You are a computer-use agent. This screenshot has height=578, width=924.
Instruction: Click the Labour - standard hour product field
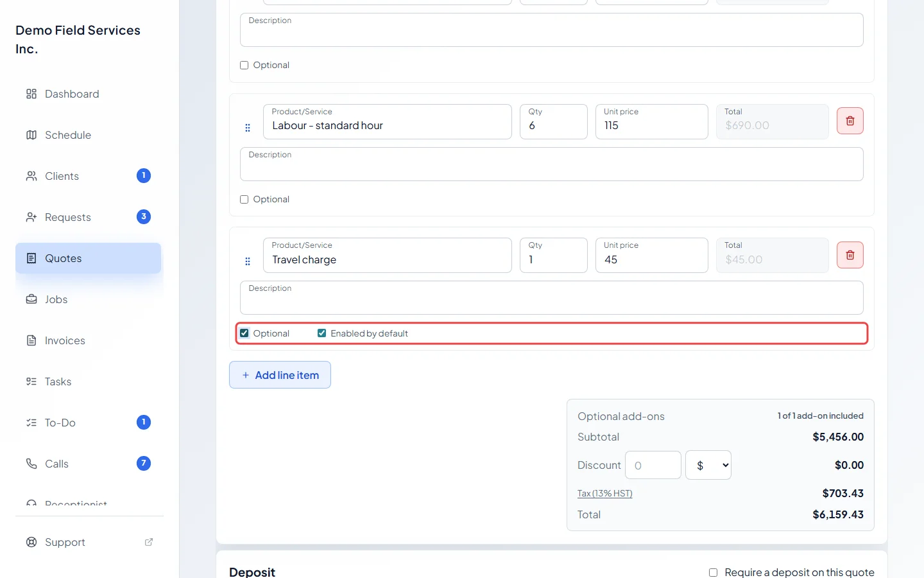tap(388, 121)
